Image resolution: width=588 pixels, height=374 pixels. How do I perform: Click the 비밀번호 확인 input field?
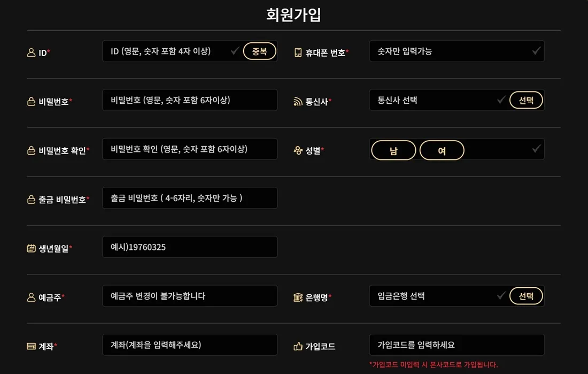tap(190, 149)
